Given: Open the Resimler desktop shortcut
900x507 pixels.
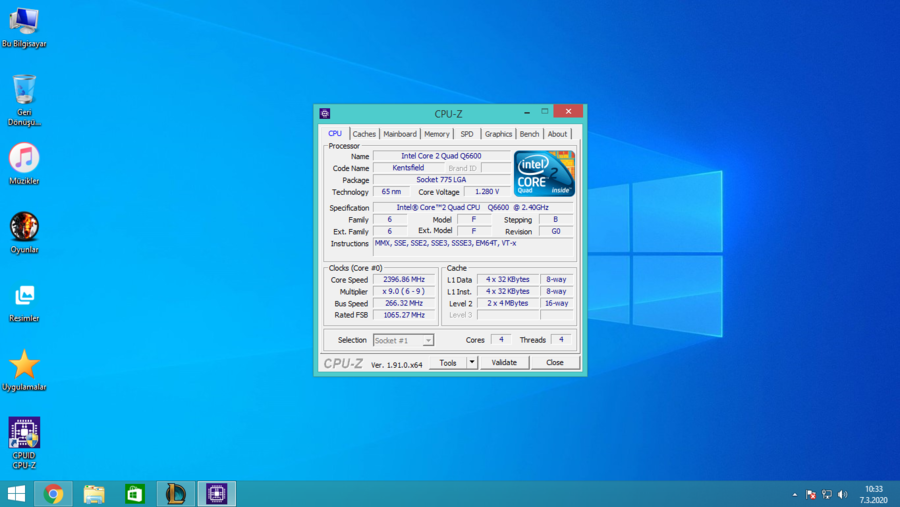Looking at the screenshot, I should [x=24, y=303].
